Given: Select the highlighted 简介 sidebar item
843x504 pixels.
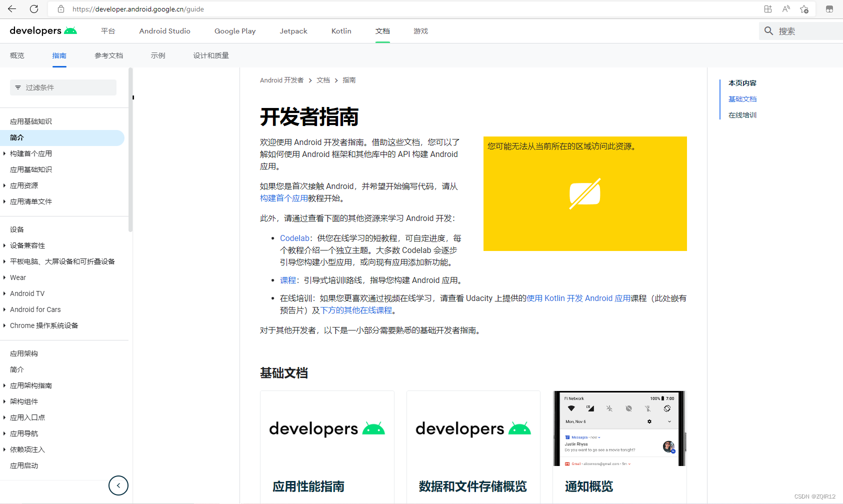Looking at the screenshot, I should pos(16,137).
